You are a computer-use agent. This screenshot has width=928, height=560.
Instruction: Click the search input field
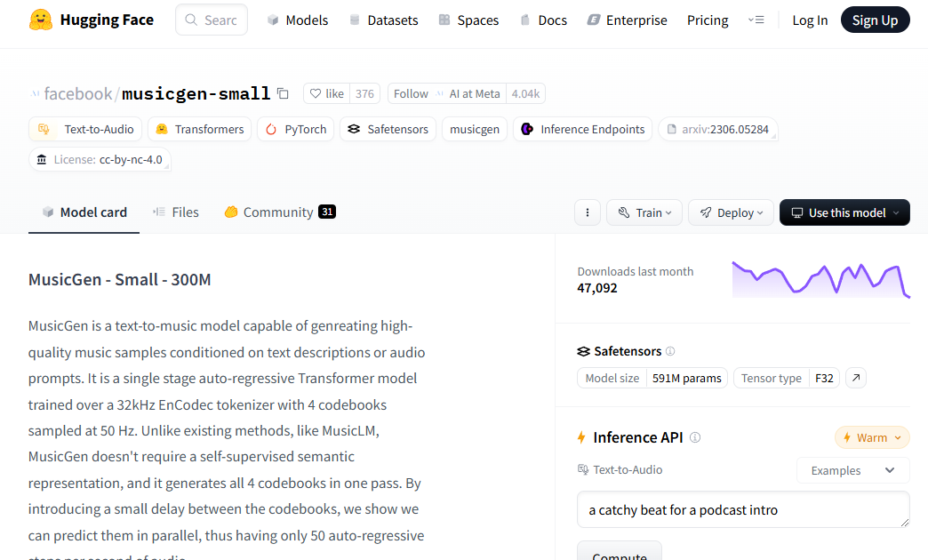[x=212, y=20]
